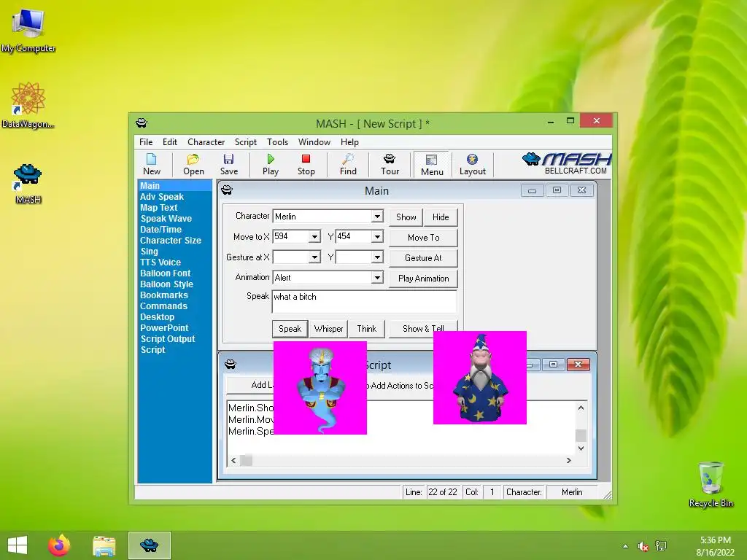This screenshot has height=560, width=747.
Task: Select Map Text in the sidebar
Action: pos(158,208)
